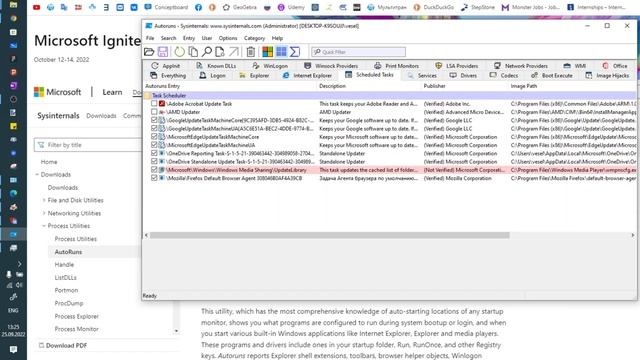
Task: Click Autoruns horizontal scrollbar right arrow
Action: click(633, 235)
